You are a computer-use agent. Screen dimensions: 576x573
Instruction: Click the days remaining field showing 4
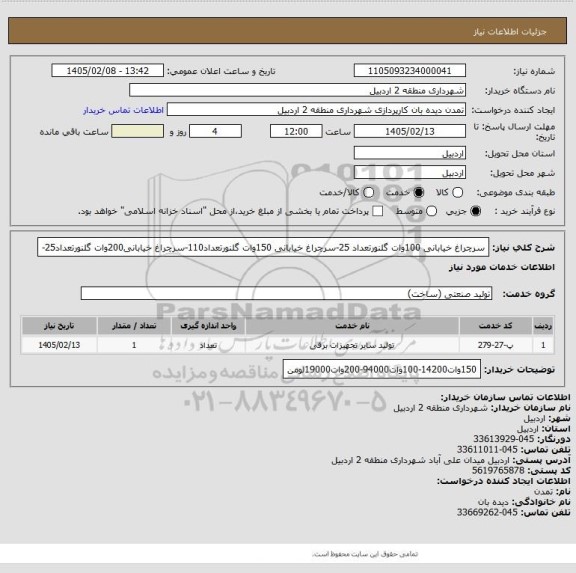coord(215,131)
